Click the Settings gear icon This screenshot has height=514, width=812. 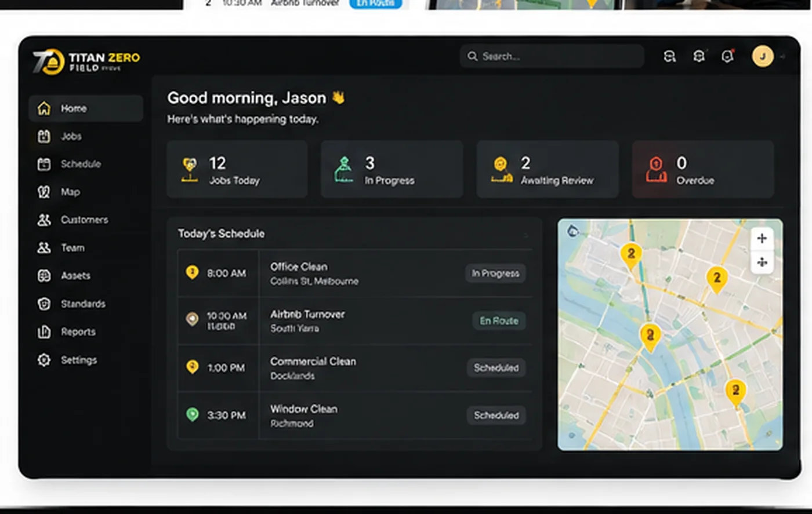[44, 360]
